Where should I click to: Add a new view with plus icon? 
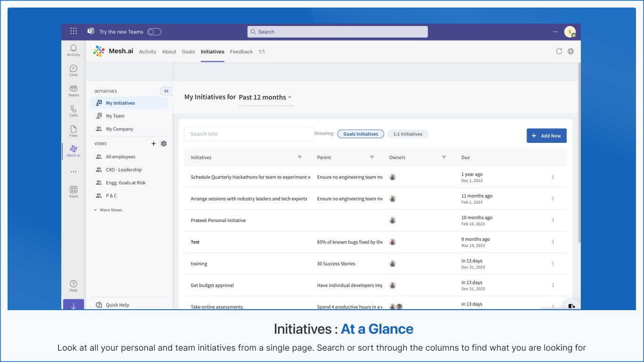pos(154,144)
